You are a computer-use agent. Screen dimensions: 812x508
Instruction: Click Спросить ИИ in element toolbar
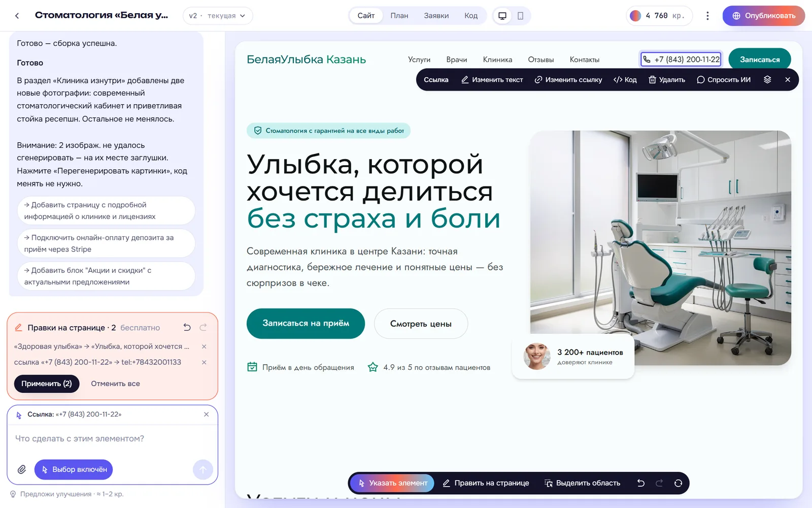click(x=724, y=80)
